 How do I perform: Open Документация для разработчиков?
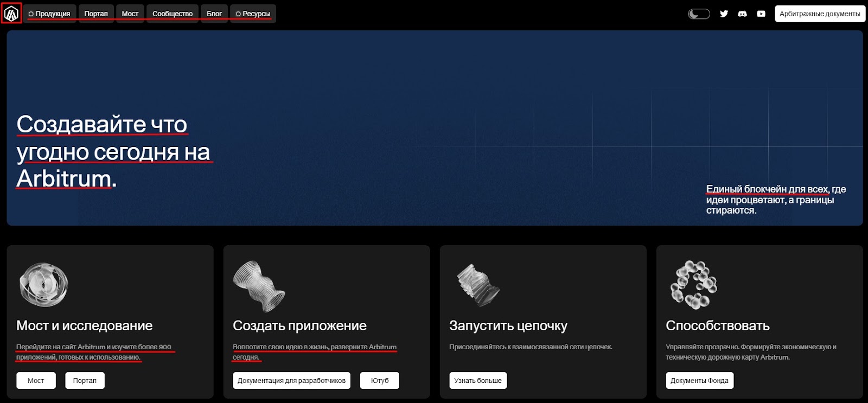click(x=291, y=380)
